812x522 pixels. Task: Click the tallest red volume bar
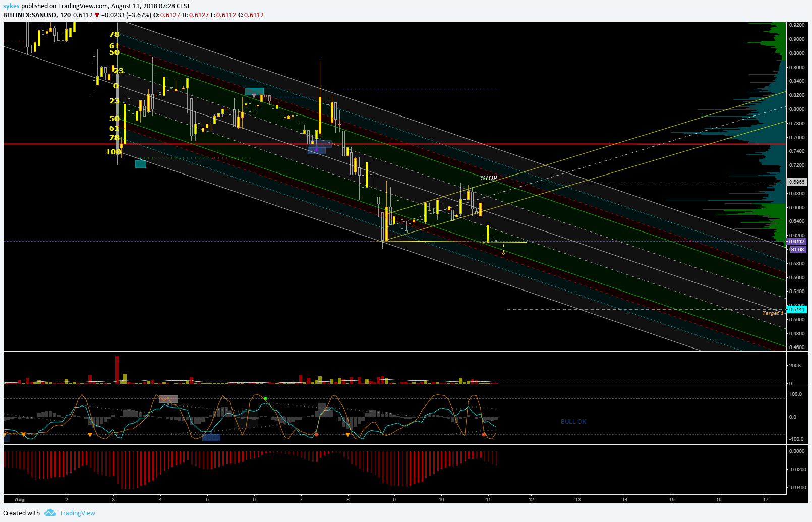117,370
